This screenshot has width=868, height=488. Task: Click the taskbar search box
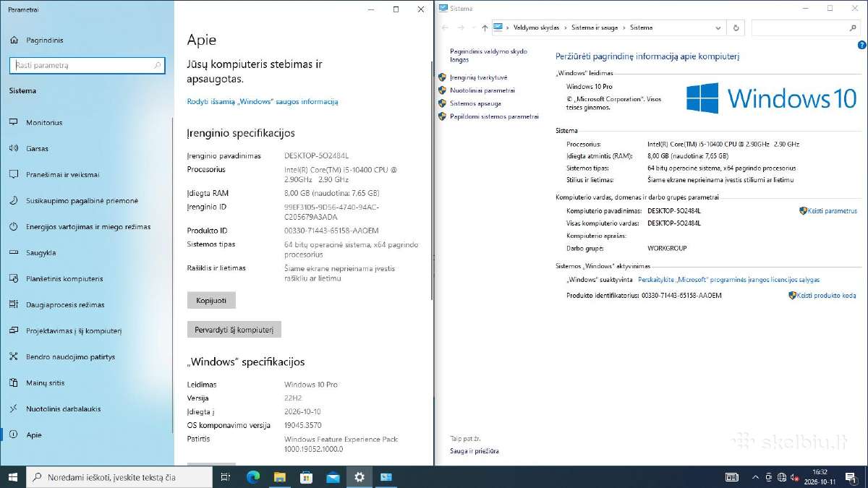point(120,477)
